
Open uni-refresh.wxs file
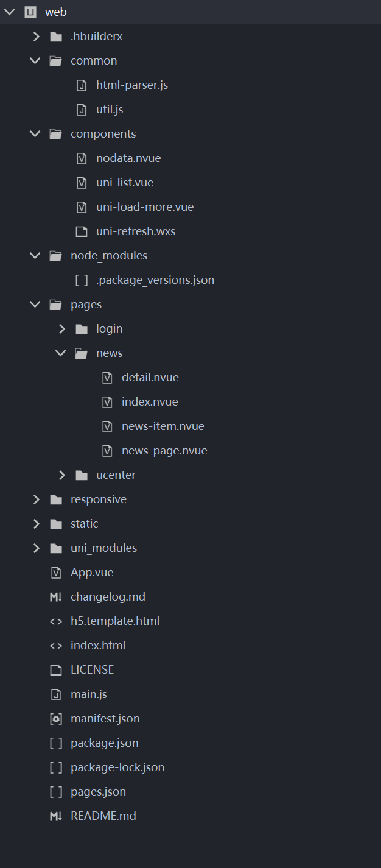[135, 231]
